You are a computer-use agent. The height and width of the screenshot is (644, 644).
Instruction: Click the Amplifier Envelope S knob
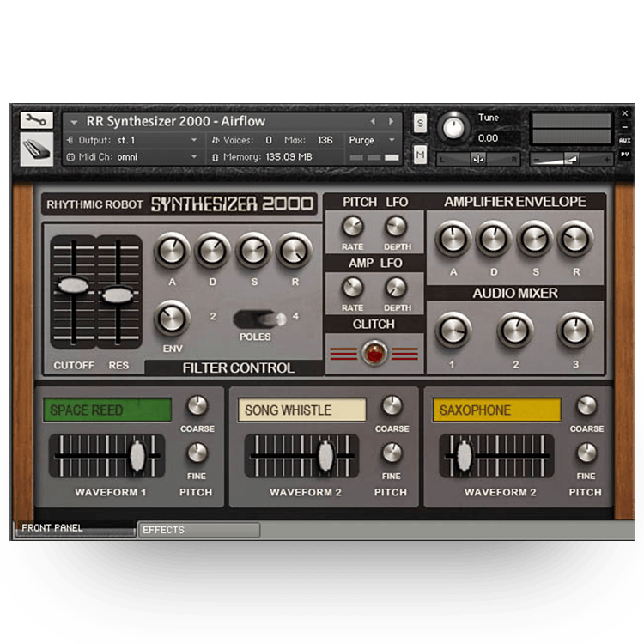click(x=535, y=239)
